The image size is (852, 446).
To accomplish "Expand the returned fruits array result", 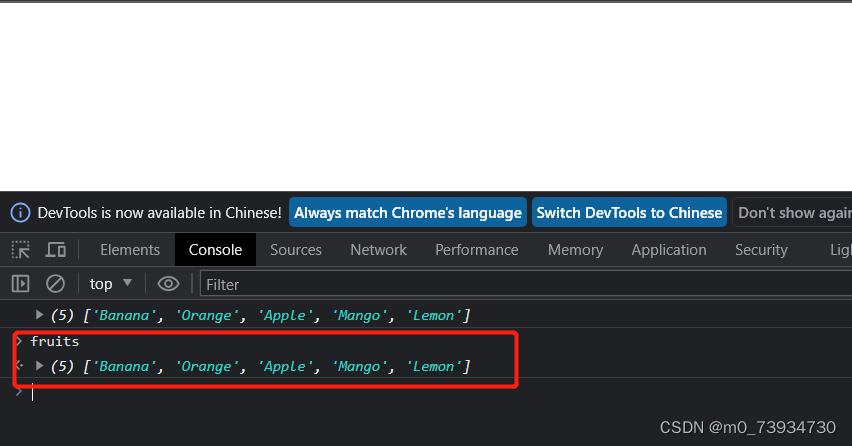I will [39, 366].
